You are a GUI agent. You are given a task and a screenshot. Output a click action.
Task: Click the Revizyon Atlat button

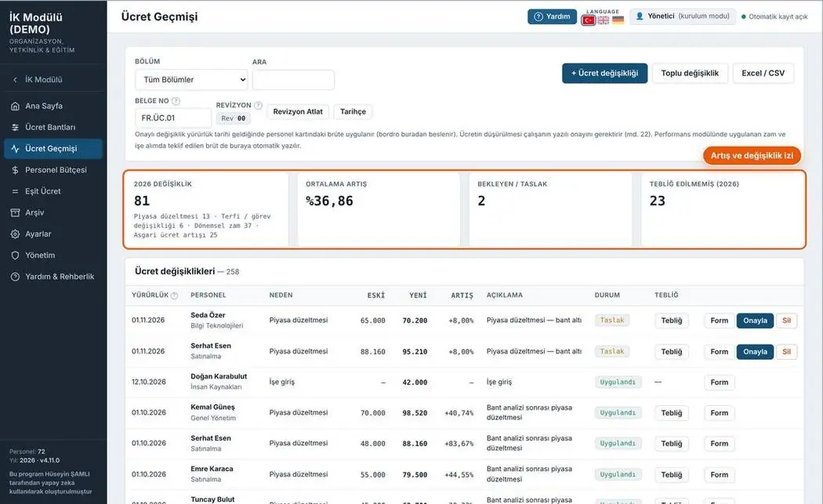pos(298,112)
